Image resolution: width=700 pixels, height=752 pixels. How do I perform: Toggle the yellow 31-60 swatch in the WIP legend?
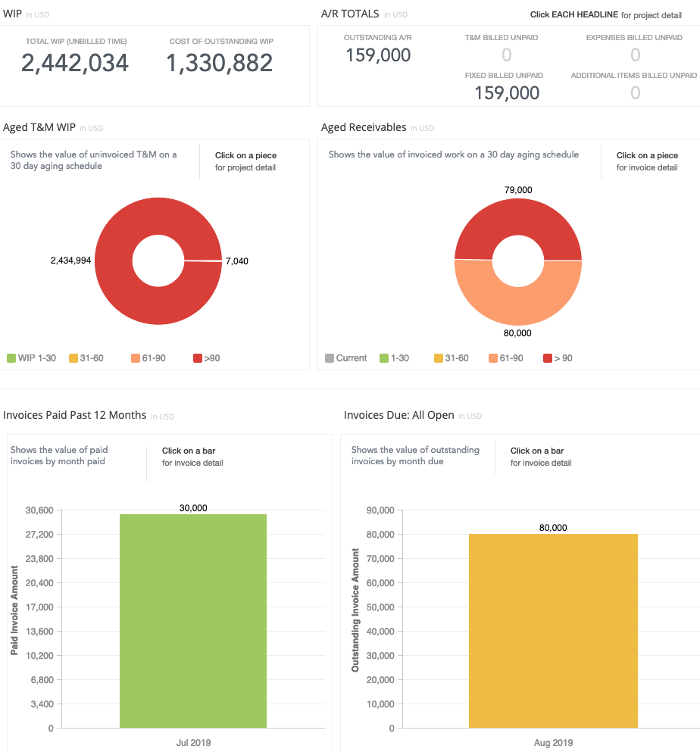pos(73,357)
